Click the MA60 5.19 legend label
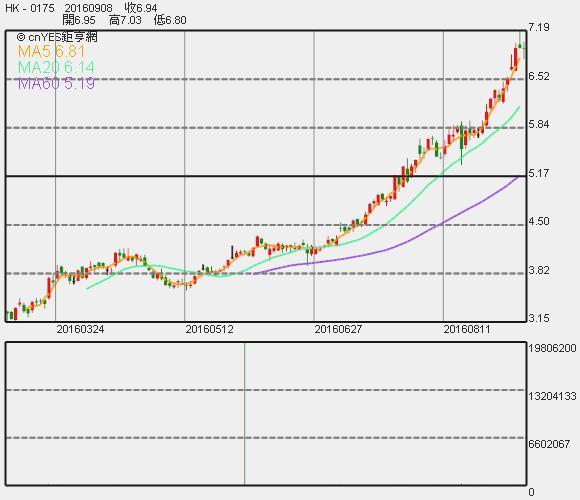 tap(56, 84)
